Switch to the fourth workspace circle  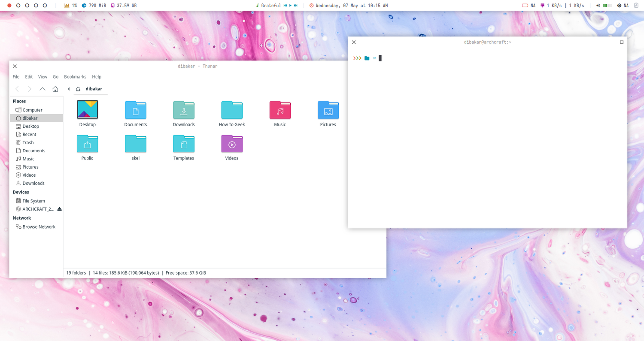point(36,6)
